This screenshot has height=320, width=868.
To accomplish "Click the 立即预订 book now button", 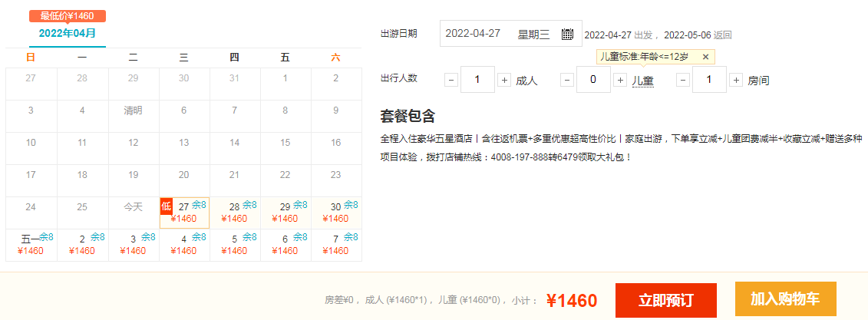I will (665, 300).
